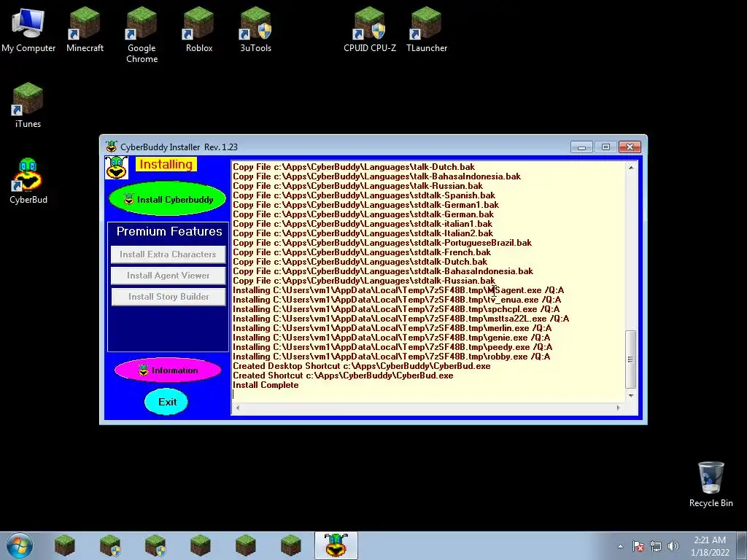Show hidden system tray icons
The image size is (747, 560).
(x=620, y=546)
